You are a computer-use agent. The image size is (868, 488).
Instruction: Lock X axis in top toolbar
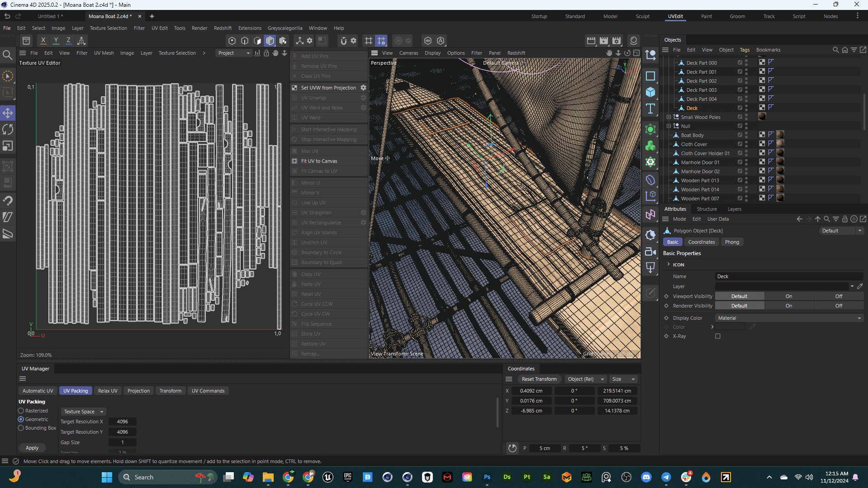pos(43,41)
